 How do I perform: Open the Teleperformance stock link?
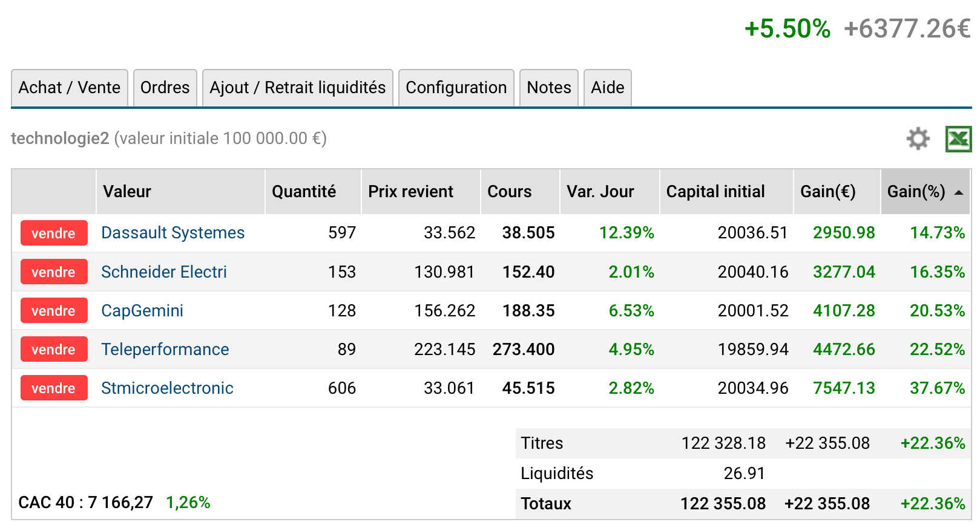[x=165, y=349]
